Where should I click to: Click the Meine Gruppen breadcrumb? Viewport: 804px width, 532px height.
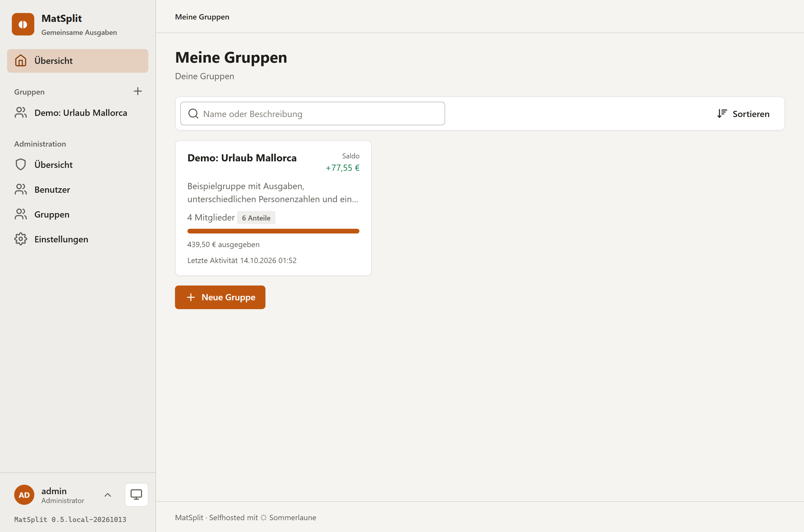[202, 17]
